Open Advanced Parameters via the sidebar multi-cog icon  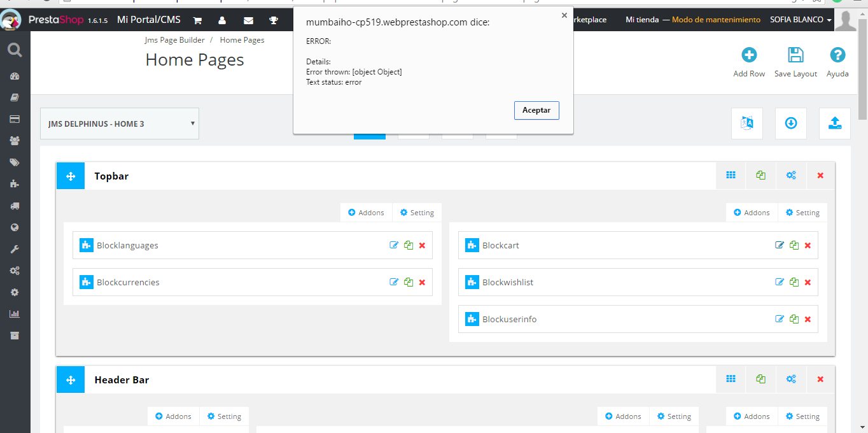point(15,271)
